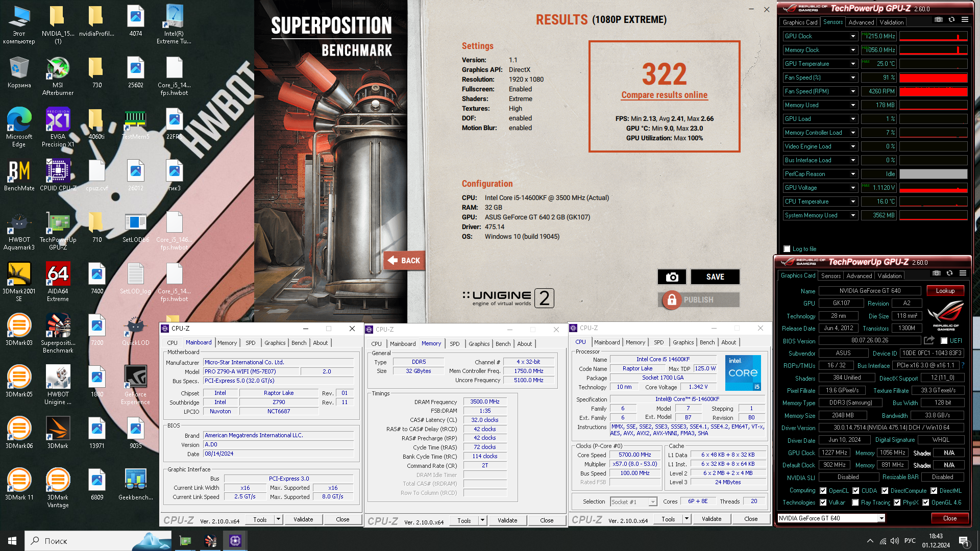The image size is (980, 551).
Task: Open AIDA64 Extreme desktop icon
Action: 58,282
